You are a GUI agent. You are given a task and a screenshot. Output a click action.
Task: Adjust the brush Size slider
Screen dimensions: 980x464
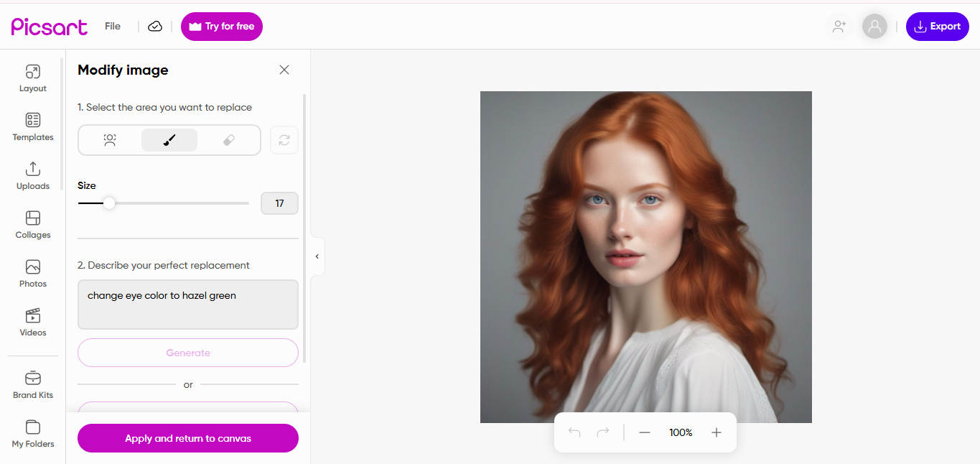109,203
